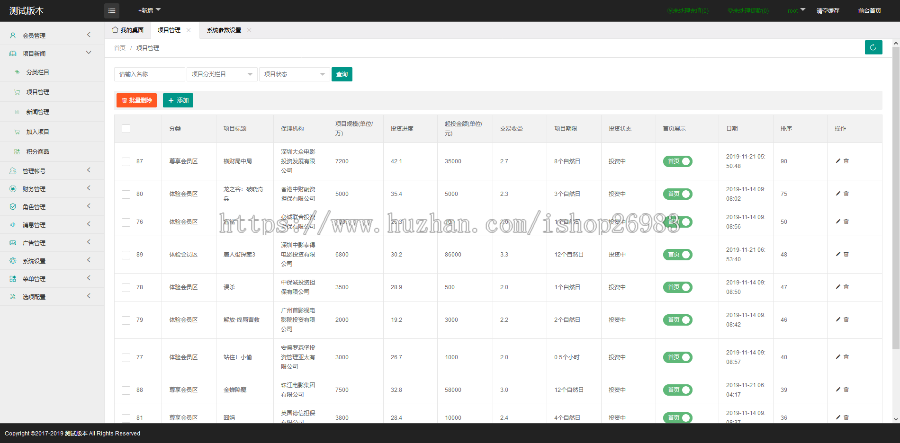Click the trash delete icon for row 80
The height and width of the screenshot is (443, 900).
[847, 193]
